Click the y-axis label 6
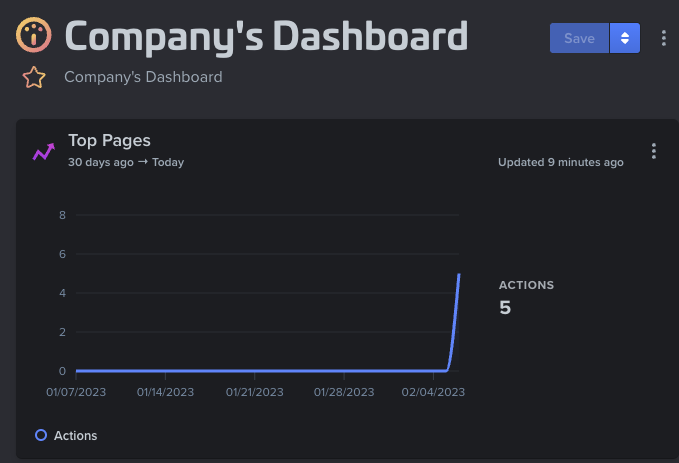Image resolution: width=679 pixels, height=463 pixels. [x=62, y=254]
